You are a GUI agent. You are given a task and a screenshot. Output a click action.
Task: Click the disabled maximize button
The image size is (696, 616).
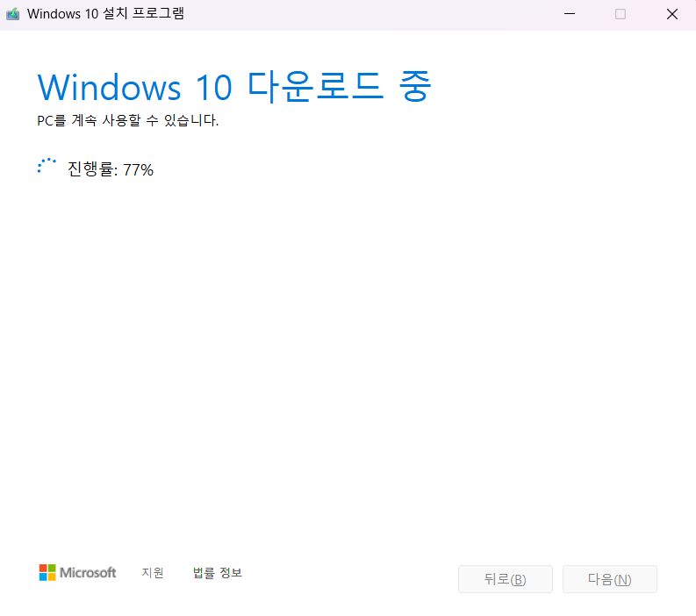(x=621, y=14)
